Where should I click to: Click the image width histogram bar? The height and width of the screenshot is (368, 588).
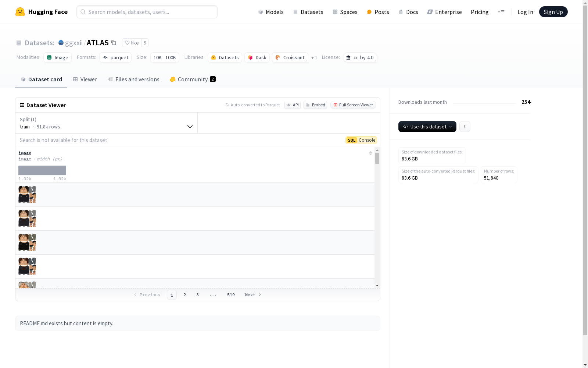click(42, 170)
